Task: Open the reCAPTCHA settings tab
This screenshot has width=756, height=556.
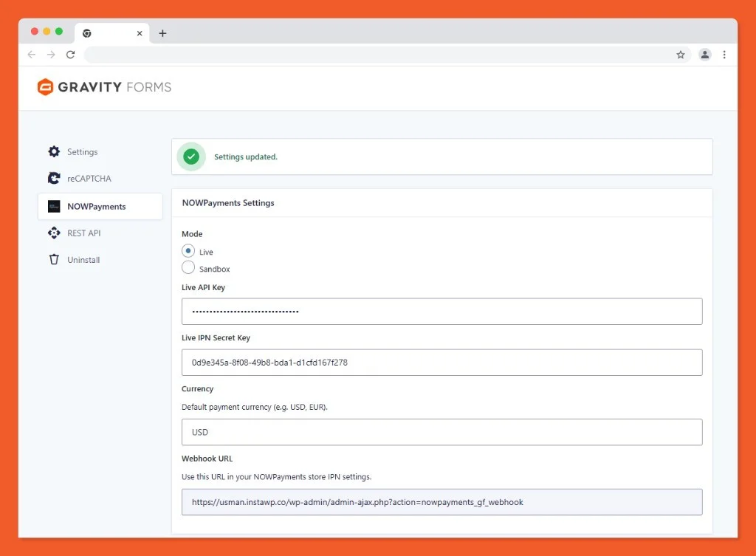Action: (x=89, y=179)
